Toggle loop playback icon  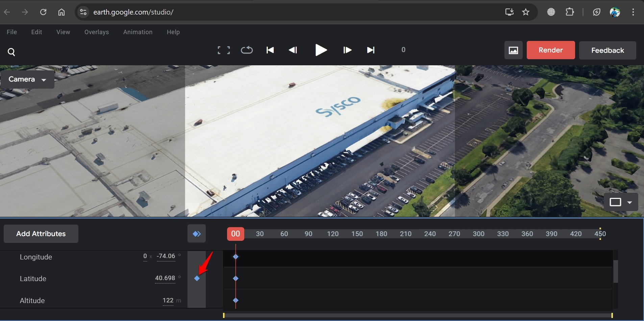(x=247, y=50)
